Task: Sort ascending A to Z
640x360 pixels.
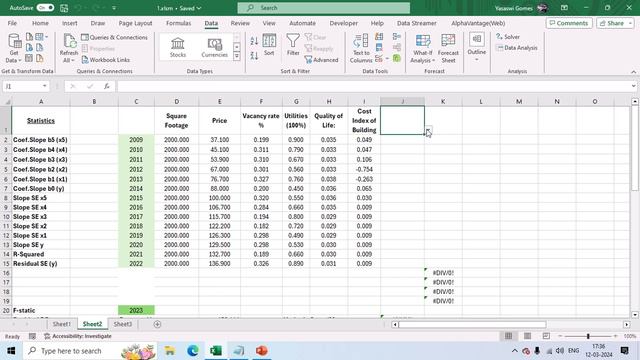Action: 254,41
